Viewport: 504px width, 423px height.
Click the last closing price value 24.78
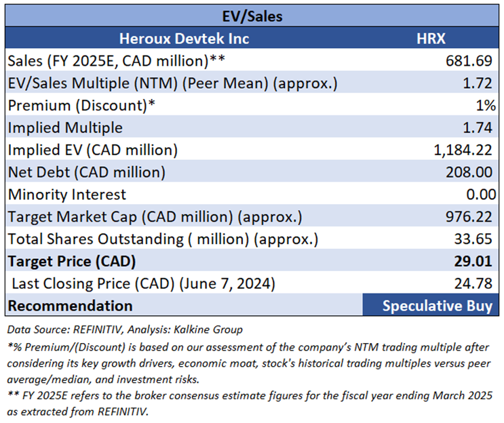(474, 283)
